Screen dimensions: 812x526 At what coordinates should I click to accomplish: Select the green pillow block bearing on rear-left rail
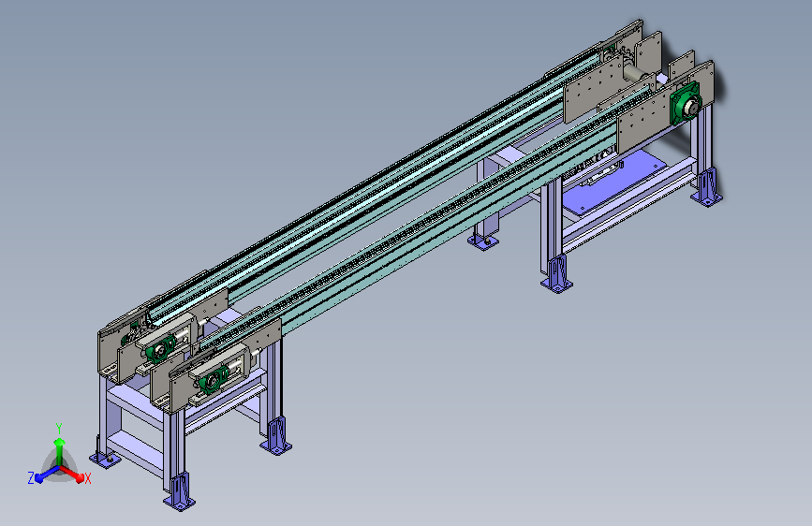(158, 349)
